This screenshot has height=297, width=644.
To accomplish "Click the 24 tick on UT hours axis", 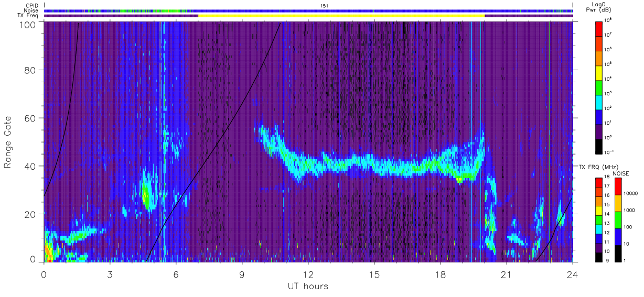I will [572, 273].
